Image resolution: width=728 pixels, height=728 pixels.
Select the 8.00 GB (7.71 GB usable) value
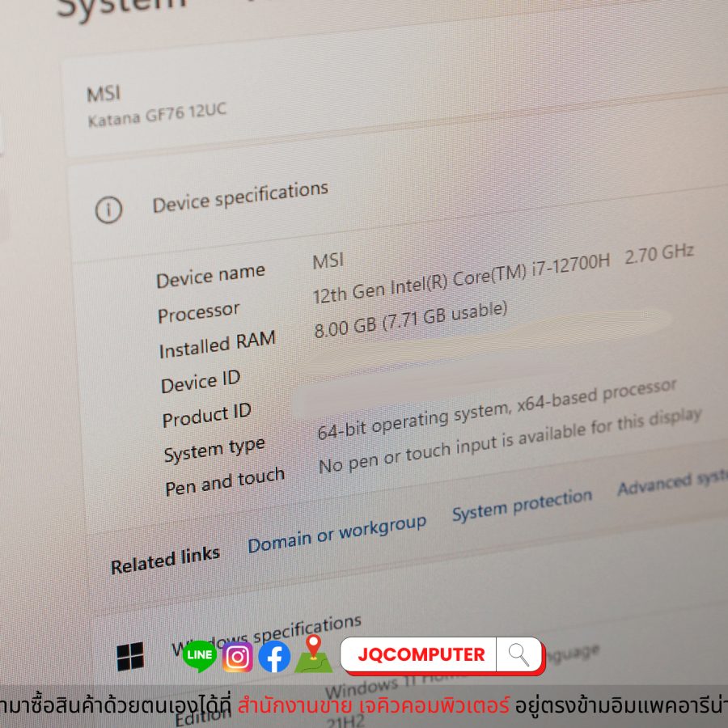pos(411,320)
